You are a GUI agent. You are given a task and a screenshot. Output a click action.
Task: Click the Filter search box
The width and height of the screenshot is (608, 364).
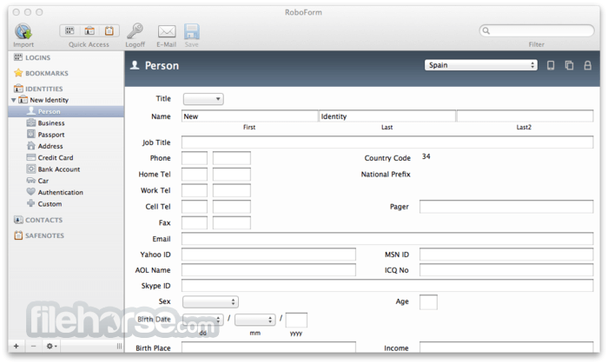[x=537, y=30]
